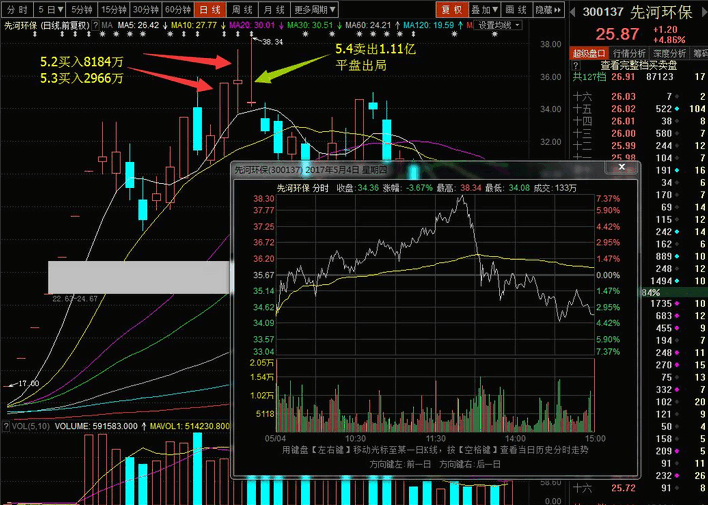This screenshot has width=708, height=505.
Task: Toggle 复权 price adjustment
Action: [452, 9]
